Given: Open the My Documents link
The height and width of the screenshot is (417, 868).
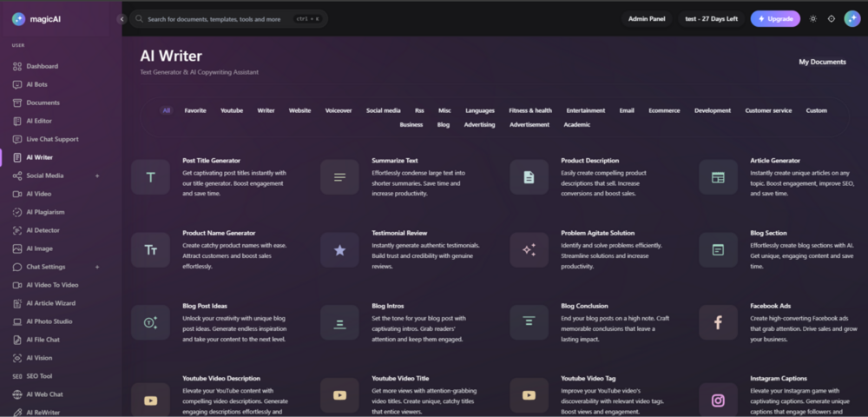Looking at the screenshot, I should (822, 62).
